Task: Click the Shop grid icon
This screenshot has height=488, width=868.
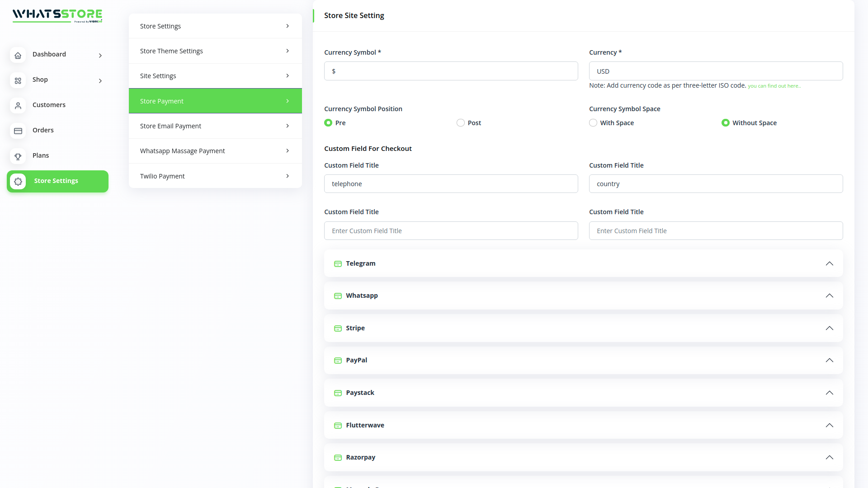Action: 18,80
